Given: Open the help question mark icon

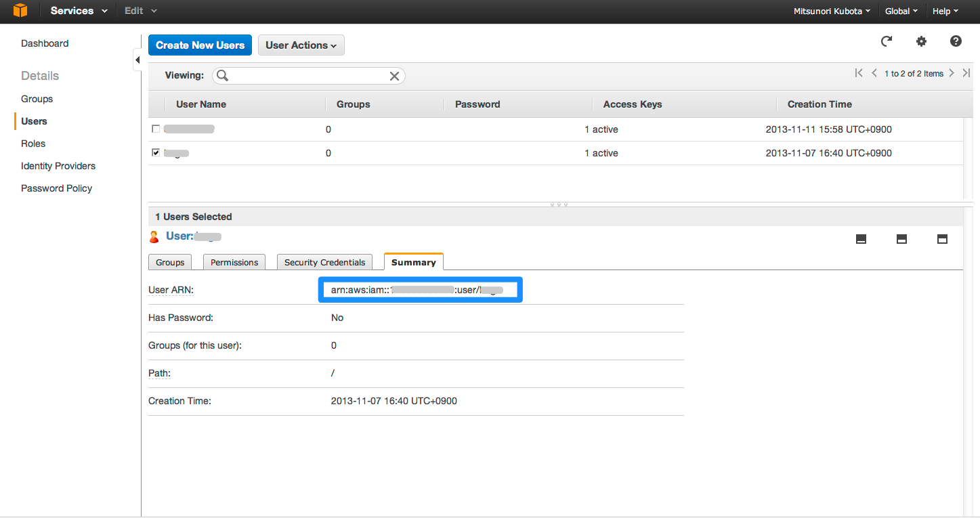Looking at the screenshot, I should (956, 42).
